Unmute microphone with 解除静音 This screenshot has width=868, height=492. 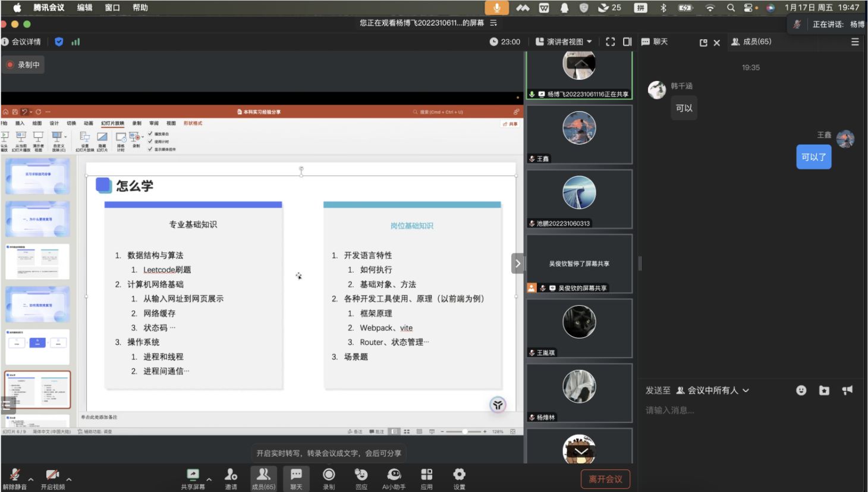coord(14,475)
